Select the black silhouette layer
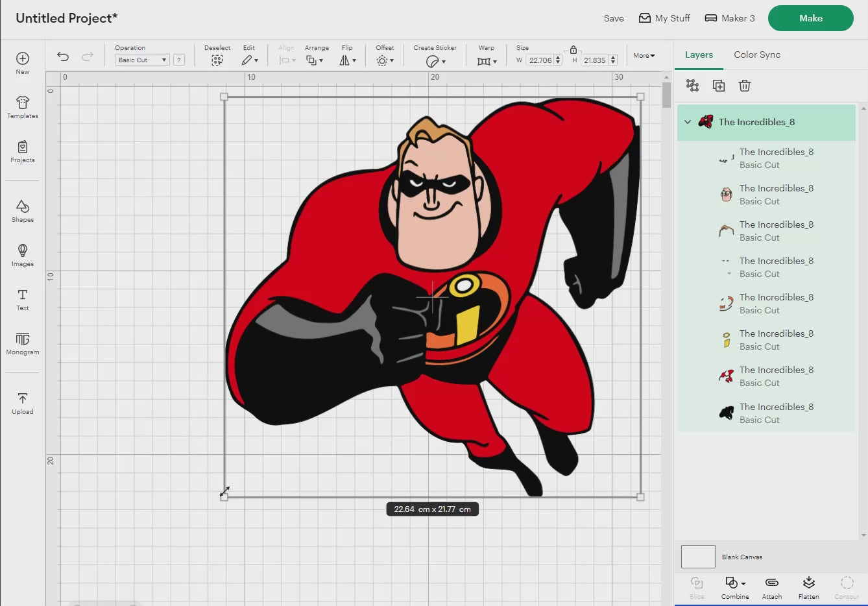Image resolution: width=868 pixels, height=606 pixels. point(766,413)
